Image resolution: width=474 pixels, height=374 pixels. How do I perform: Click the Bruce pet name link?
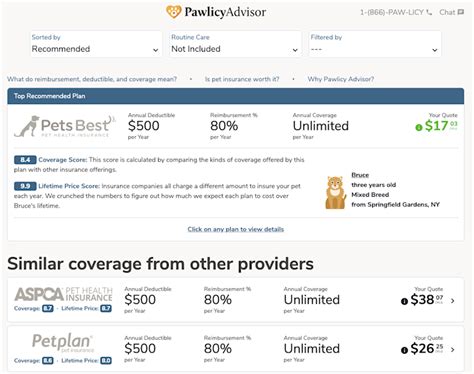(360, 175)
